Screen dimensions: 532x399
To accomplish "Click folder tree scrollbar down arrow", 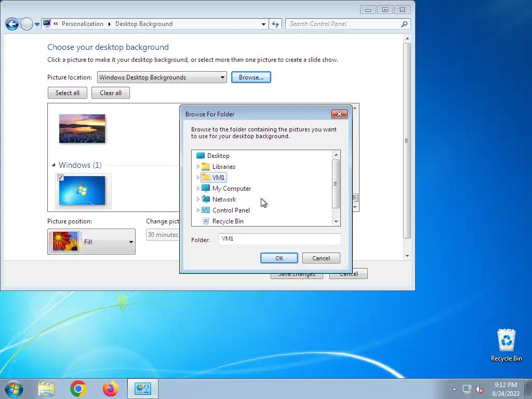I will (x=336, y=221).
